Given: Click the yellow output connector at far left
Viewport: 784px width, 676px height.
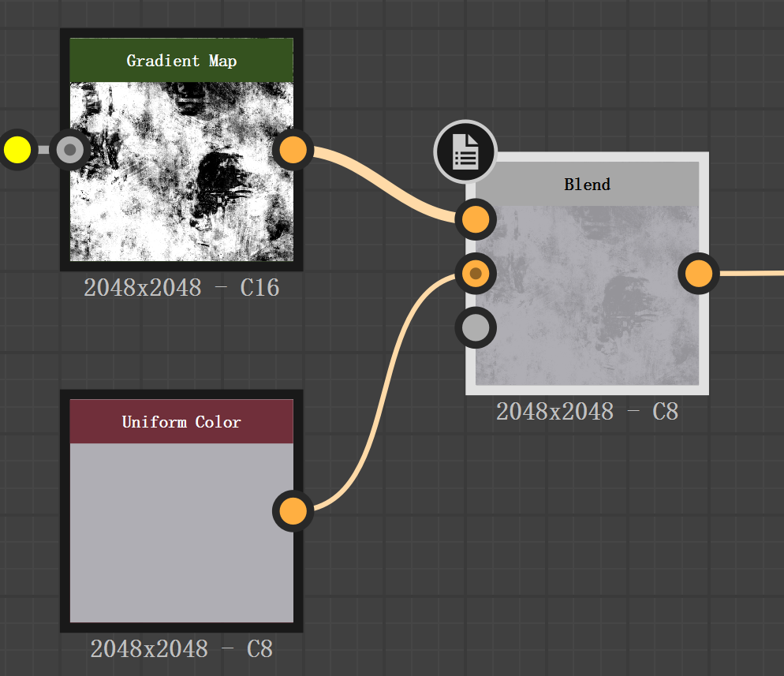Looking at the screenshot, I should [17, 149].
